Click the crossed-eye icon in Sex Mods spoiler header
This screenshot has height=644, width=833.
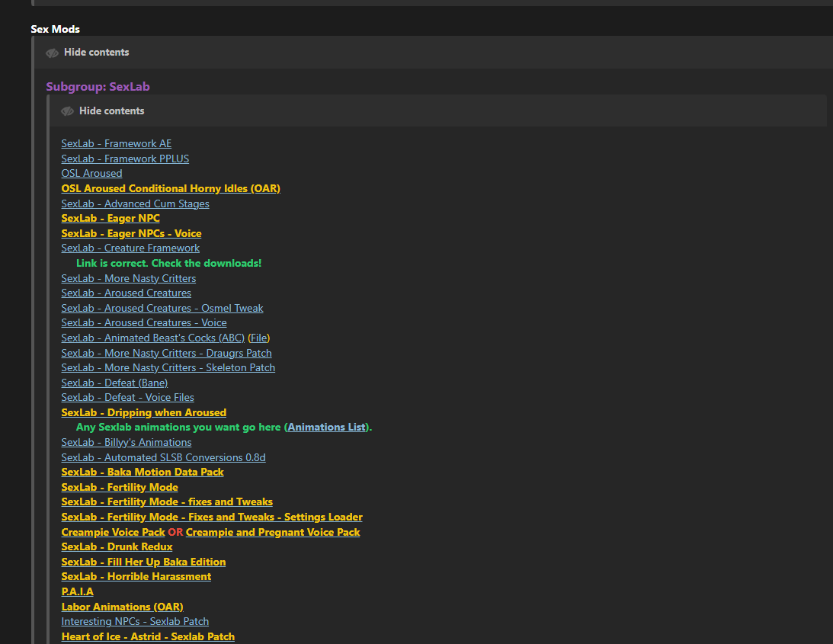(x=52, y=53)
